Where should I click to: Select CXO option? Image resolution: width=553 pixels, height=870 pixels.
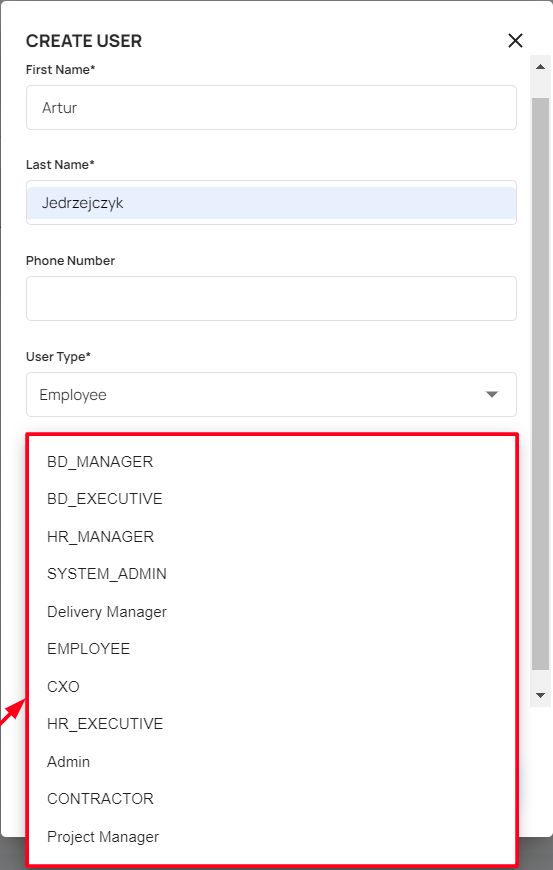click(272, 686)
